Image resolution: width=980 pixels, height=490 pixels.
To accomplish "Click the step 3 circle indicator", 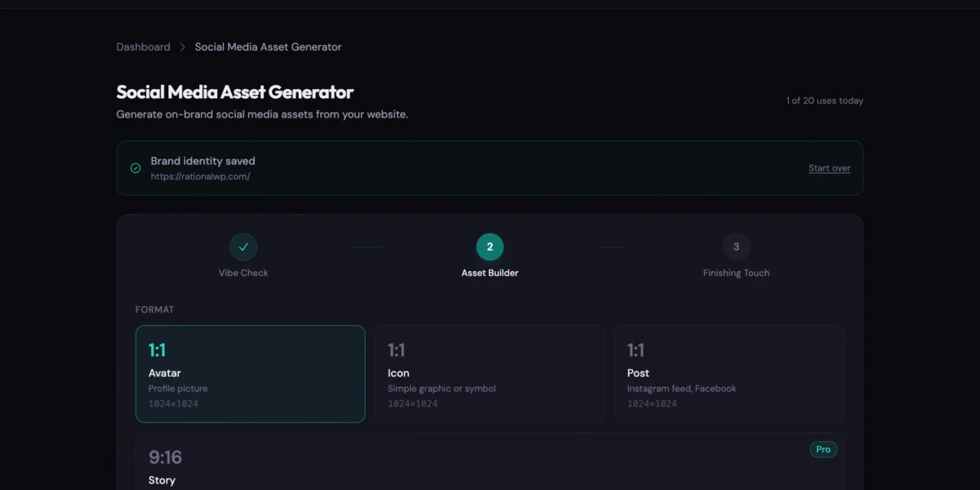I will [x=736, y=247].
